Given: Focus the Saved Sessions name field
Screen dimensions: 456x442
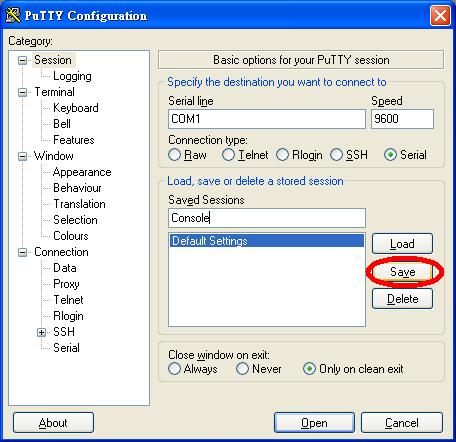Looking at the screenshot, I should click(x=267, y=218).
